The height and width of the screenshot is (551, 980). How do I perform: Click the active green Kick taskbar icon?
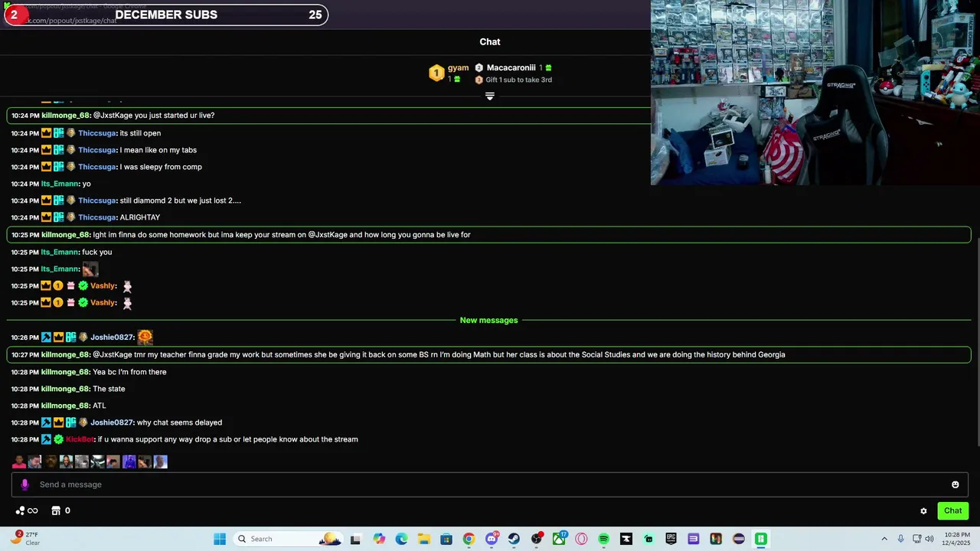click(761, 539)
